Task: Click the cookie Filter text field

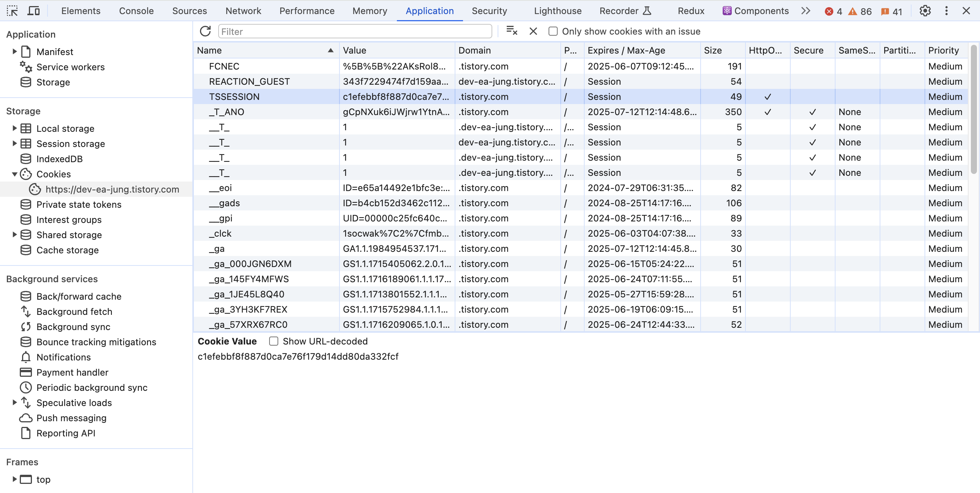Action: pyautogui.click(x=355, y=31)
